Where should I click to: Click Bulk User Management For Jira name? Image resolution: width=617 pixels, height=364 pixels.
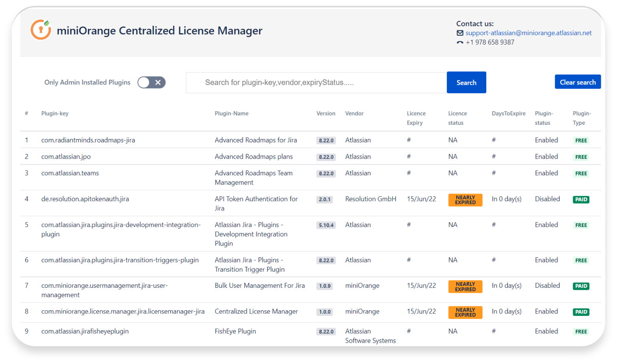point(260,286)
